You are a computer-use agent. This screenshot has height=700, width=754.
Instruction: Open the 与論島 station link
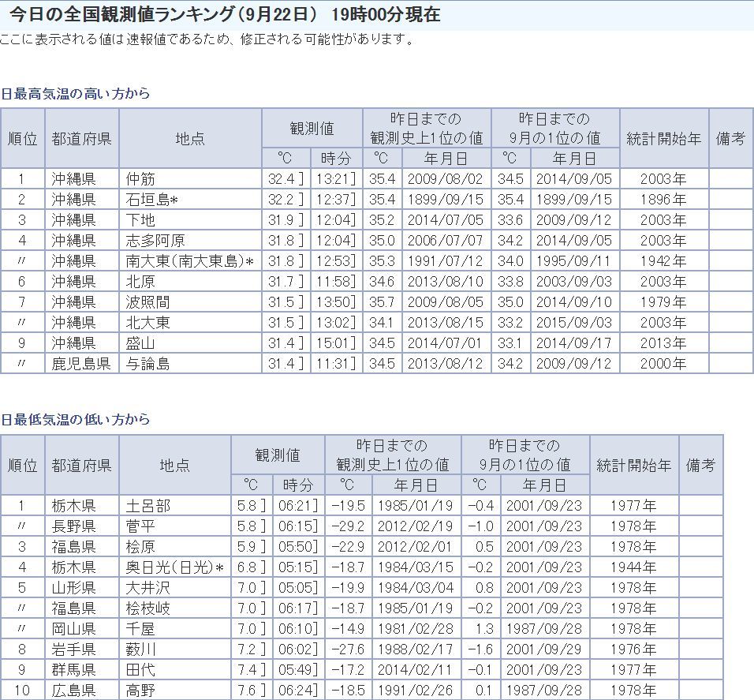[x=147, y=364]
